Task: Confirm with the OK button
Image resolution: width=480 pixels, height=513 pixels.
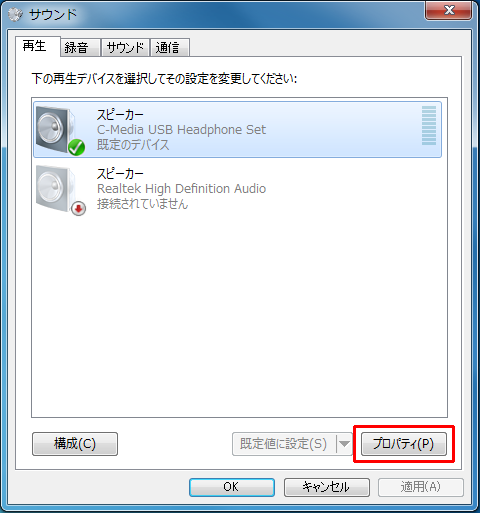Action: pyautogui.click(x=232, y=487)
